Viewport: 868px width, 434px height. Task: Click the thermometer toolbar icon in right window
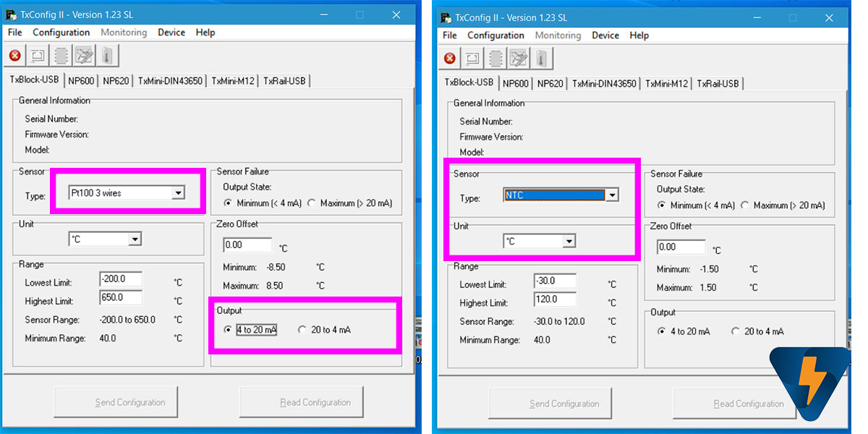pos(542,59)
